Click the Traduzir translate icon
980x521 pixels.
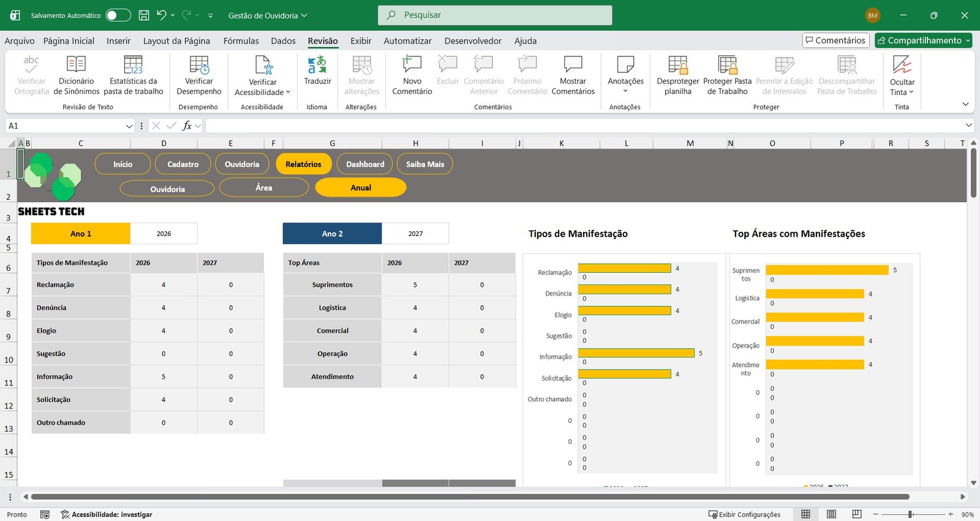coord(317,65)
